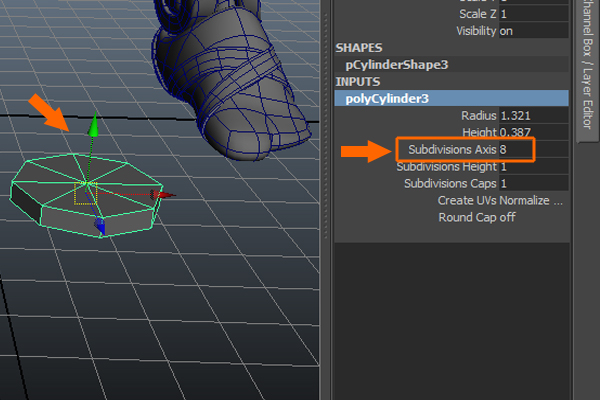
Task: Select the Height attribute label
Action: point(479,132)
